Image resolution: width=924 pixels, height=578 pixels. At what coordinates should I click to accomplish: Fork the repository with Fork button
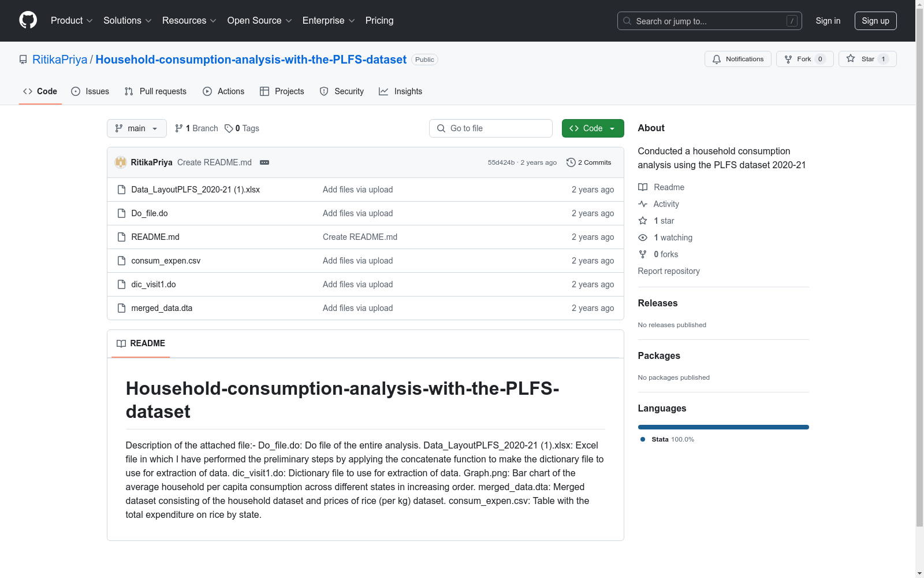coord(805,59)
